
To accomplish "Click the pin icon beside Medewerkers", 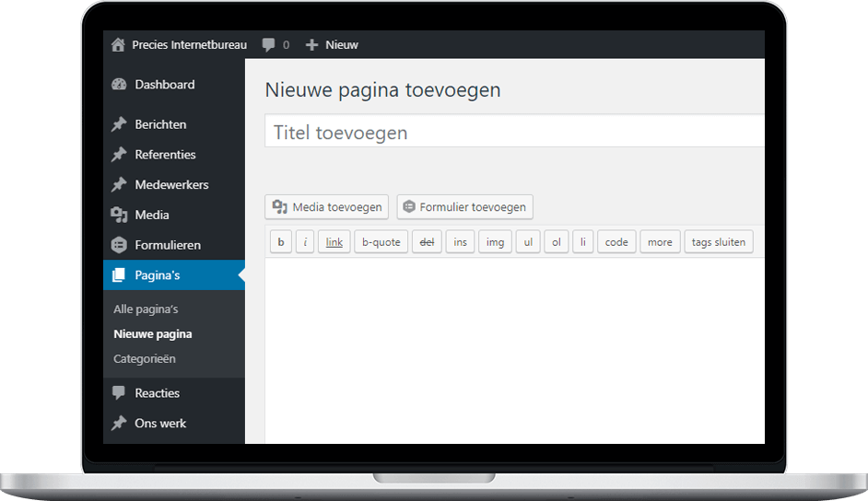I will coord(119,185).
